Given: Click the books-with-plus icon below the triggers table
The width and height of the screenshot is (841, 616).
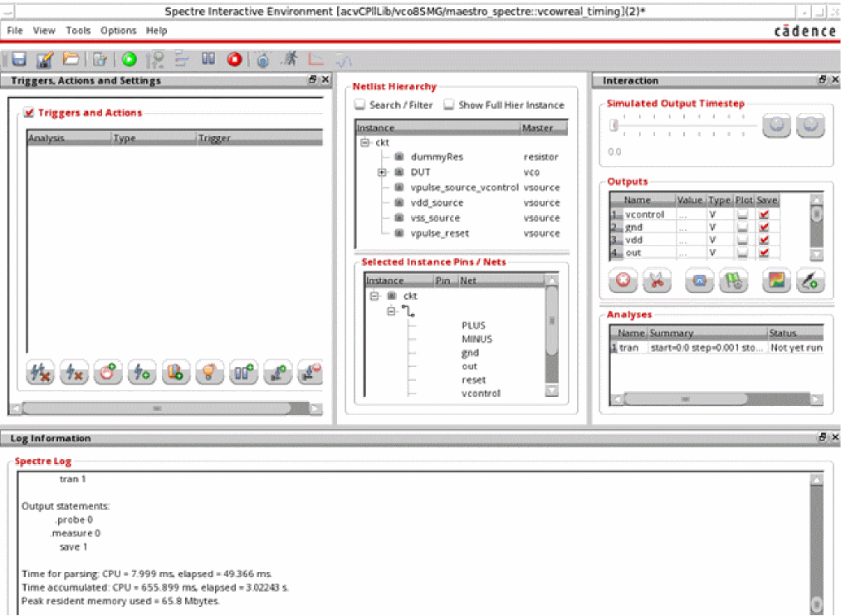Looking at the screenshot, I should point(175,372).
